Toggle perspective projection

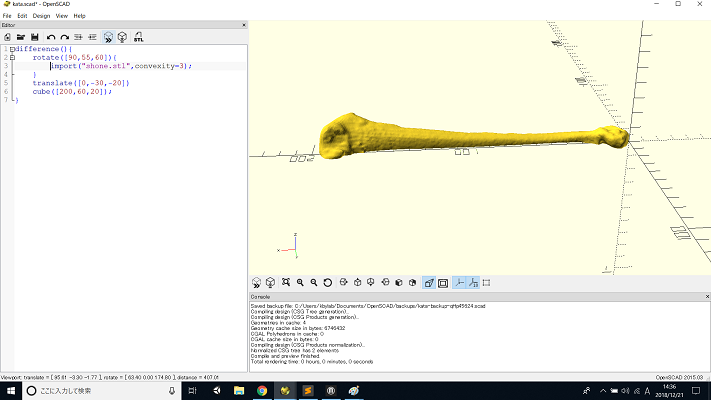coord(429,283)
